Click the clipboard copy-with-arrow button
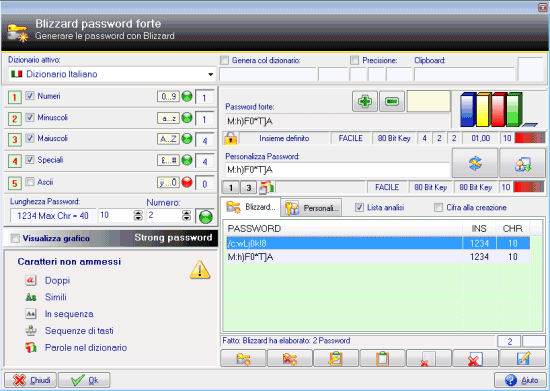The height and width of the screenshot is (391, 550). [336, 358]
